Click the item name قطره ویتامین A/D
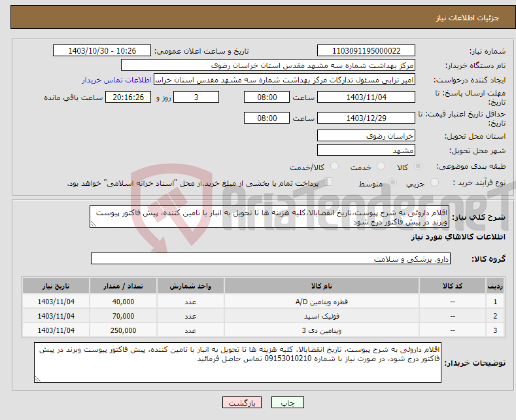This screenshot has width=516, height=420. pyautogui.click(x=322, y=302)
